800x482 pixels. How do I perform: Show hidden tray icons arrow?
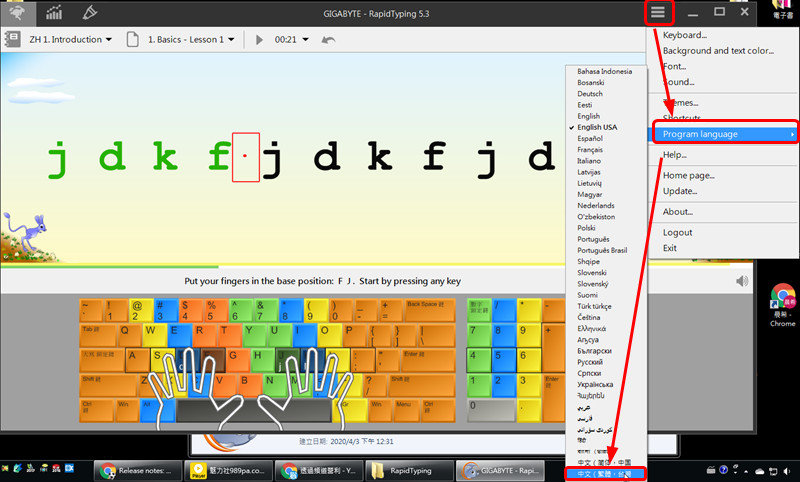click(x=746, y=471)
